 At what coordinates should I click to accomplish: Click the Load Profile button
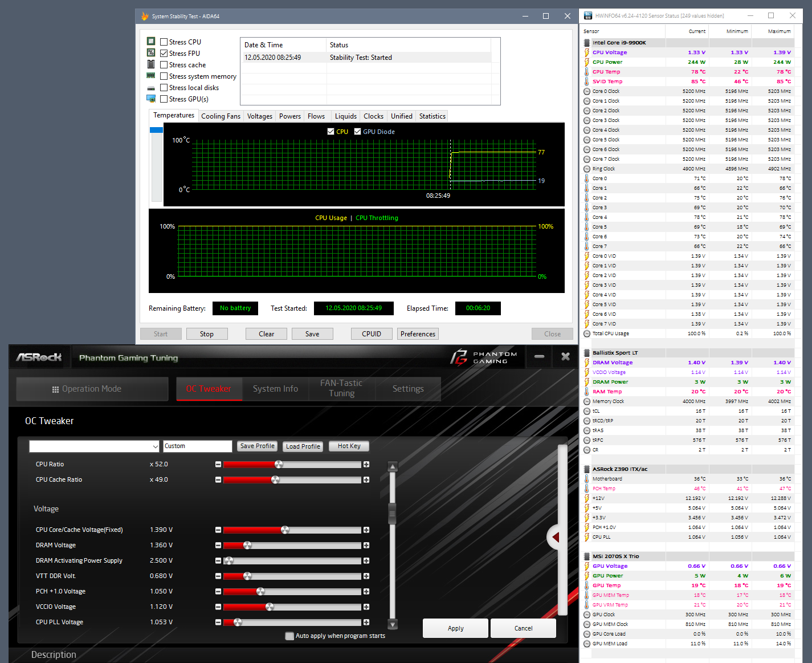coord(303,446)
